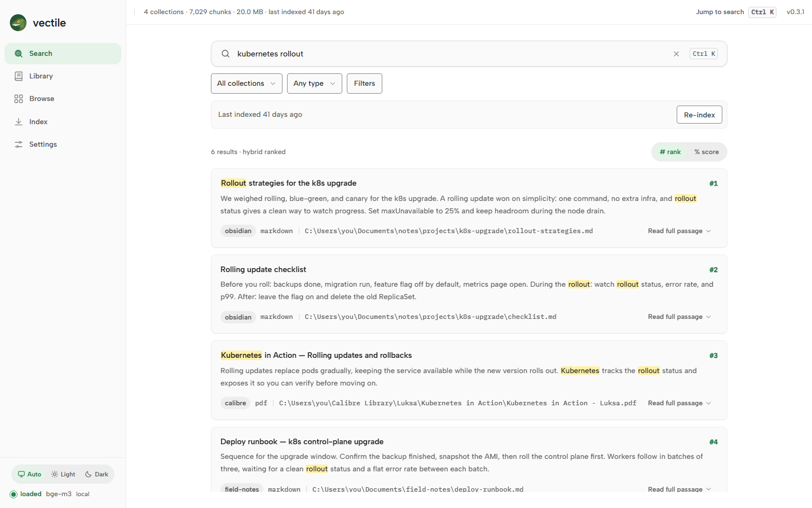The image size is (812, 508).
Task: Click the magnifier icon in search box
Action: point(226,54)
